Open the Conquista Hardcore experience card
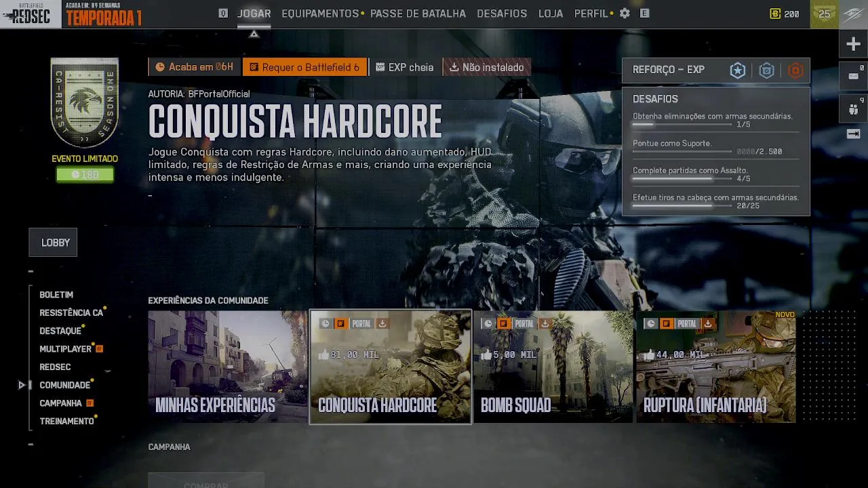Image resolution: width=868 pixels, height=488 pixels. (391, 367)
